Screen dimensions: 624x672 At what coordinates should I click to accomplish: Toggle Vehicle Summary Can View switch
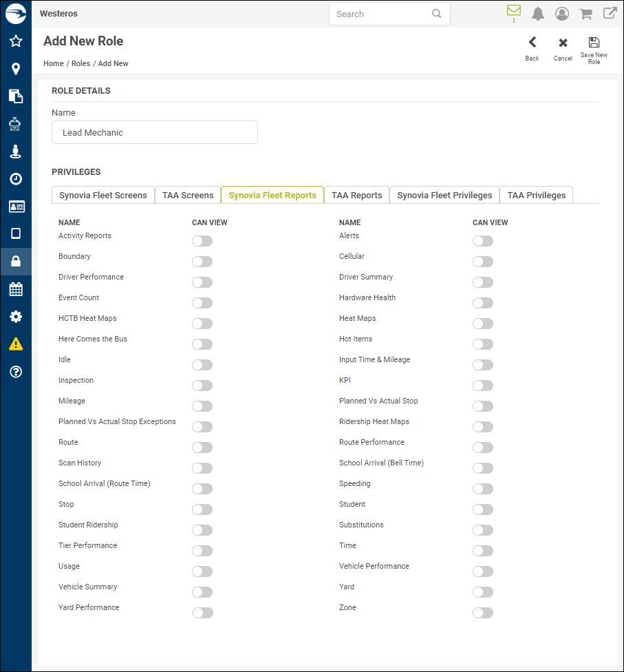click(202, 592)
